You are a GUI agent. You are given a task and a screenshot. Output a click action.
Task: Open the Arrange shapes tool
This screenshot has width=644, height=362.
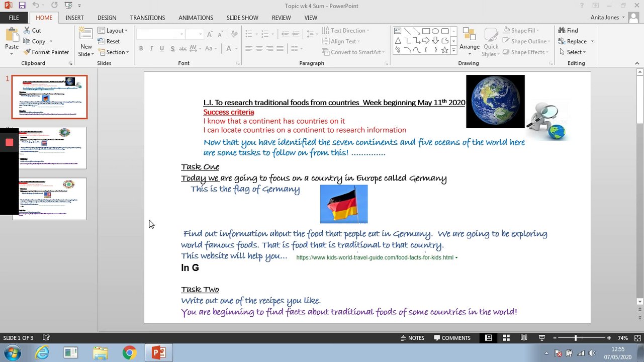coord(469,39)
